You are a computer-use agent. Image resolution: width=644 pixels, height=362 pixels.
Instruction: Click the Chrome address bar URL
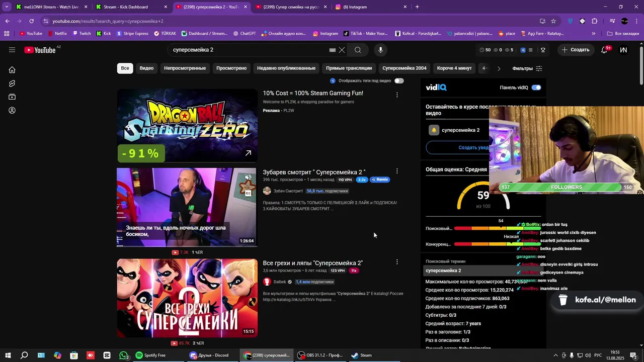(108, 21)
